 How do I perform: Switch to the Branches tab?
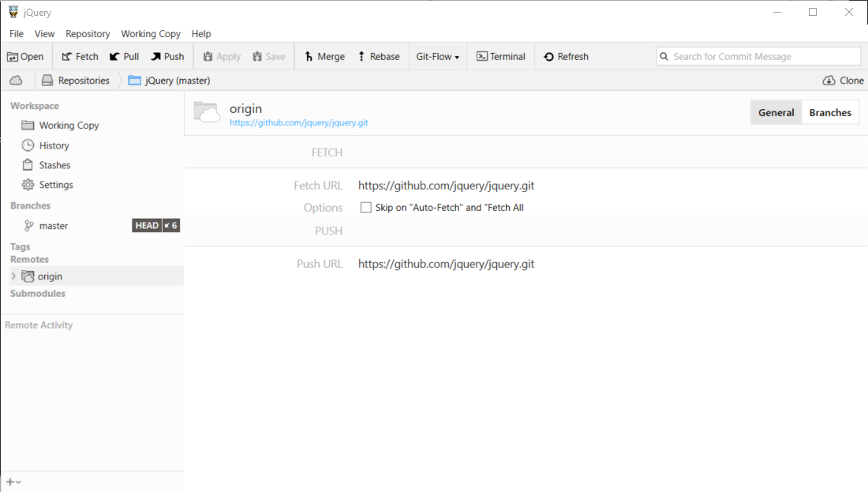[830, 112]
